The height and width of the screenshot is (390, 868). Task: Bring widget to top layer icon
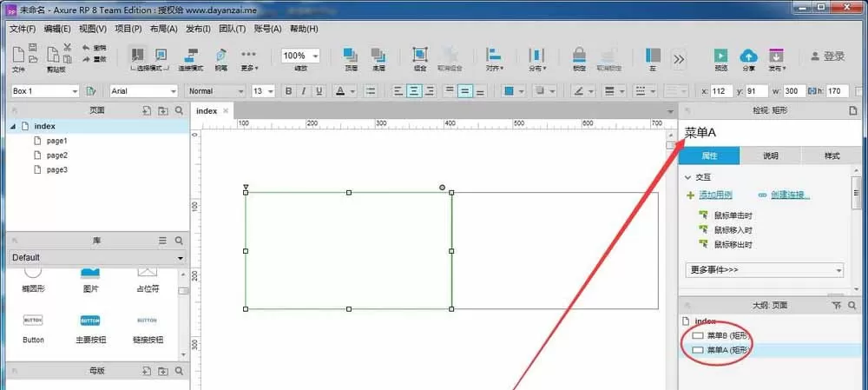click(x=351, y=55)
